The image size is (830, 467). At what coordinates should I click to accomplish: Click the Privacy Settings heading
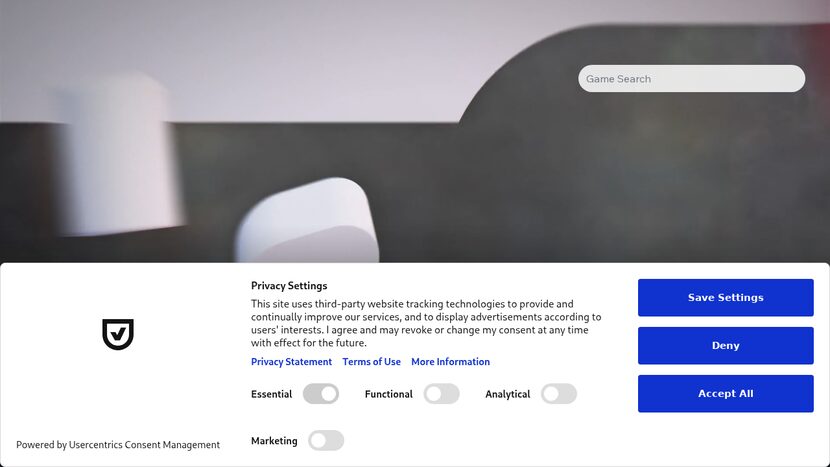(289, 285)
